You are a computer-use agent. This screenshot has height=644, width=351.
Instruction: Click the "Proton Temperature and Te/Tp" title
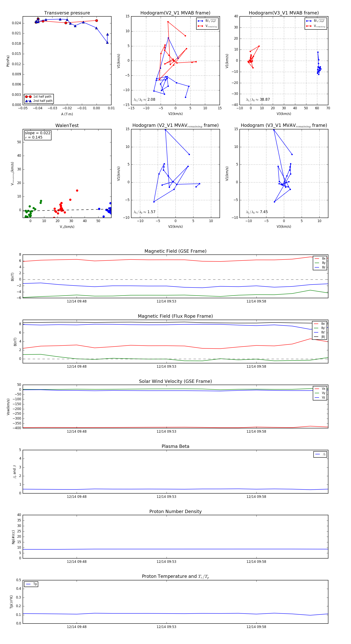point(175,576)
